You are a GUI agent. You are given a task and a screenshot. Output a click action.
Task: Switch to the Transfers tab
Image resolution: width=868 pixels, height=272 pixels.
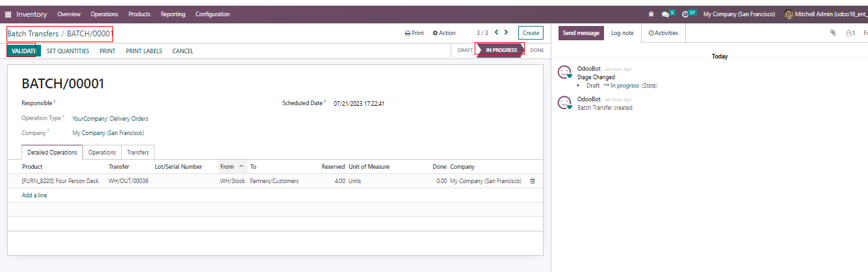(138, 153)
